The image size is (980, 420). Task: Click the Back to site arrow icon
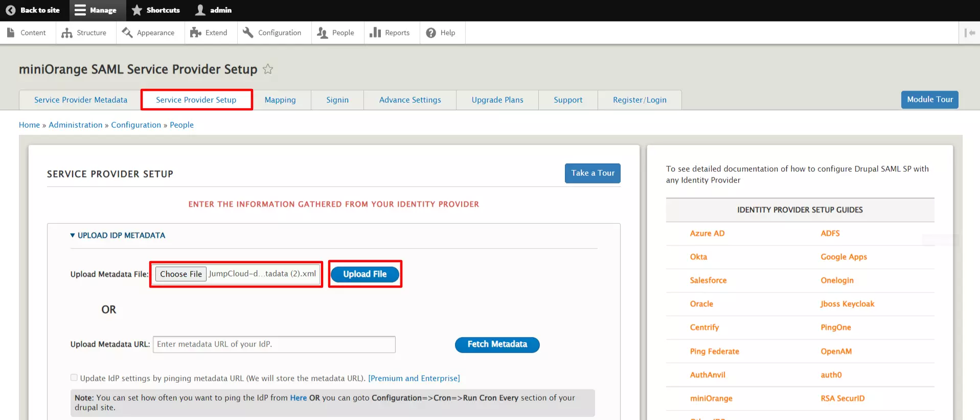coord(10,10)
